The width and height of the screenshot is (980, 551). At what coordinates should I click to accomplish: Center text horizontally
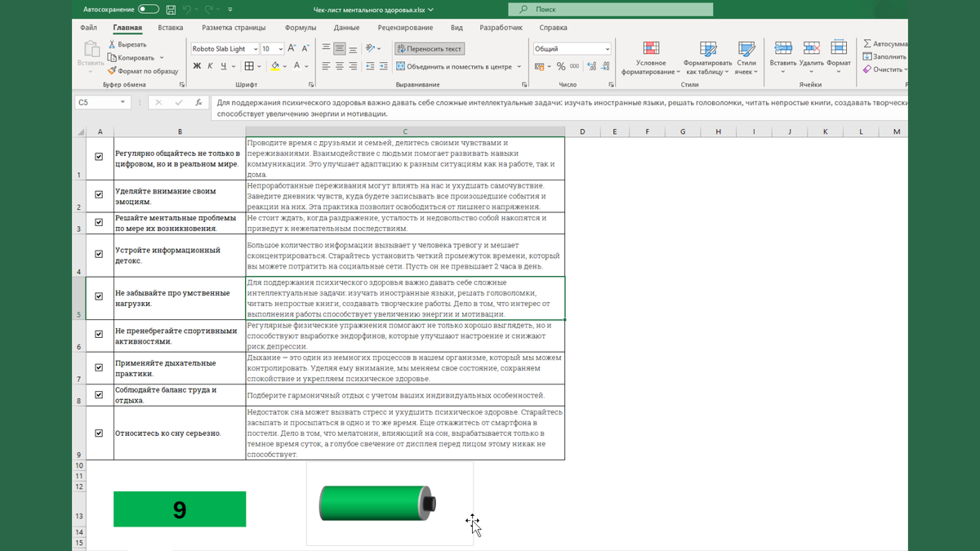(340, 66)
